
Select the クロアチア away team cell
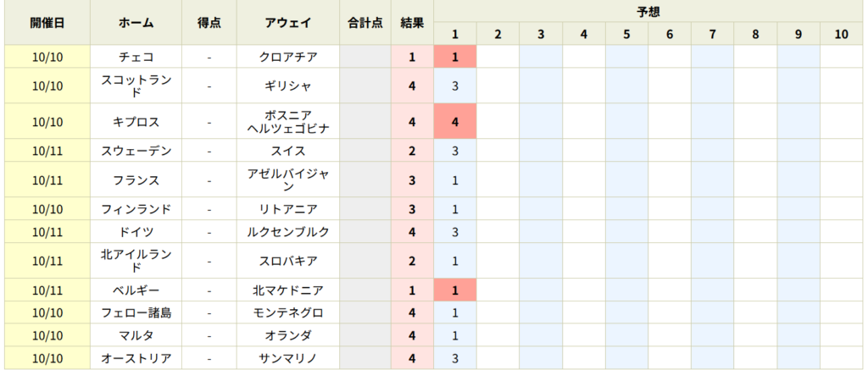coord(288,57)
